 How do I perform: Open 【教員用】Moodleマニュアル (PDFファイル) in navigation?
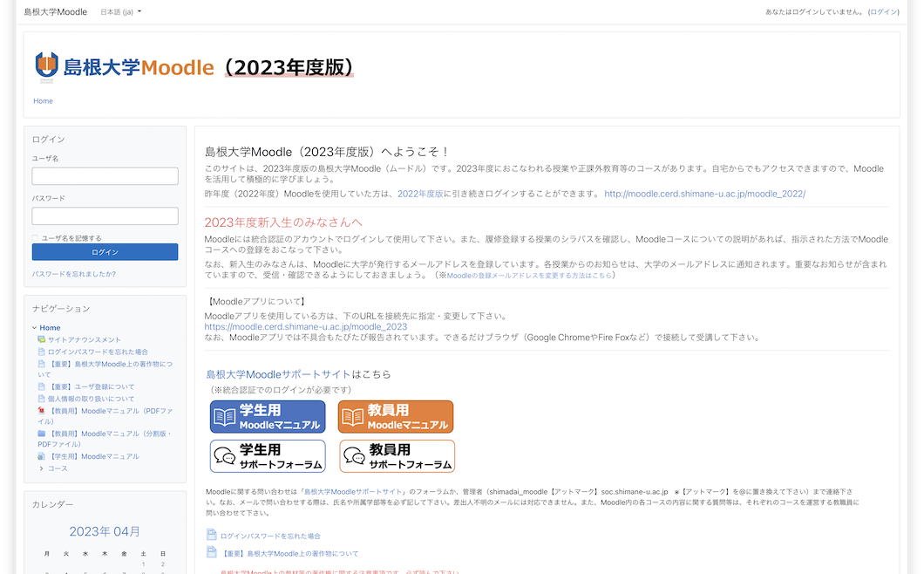coord(105,416)
